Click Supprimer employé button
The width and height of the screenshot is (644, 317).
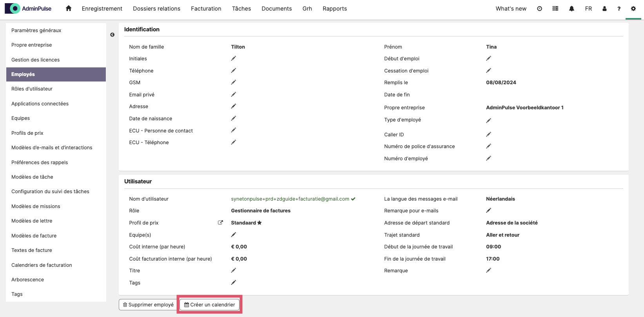tap(148, 304)
